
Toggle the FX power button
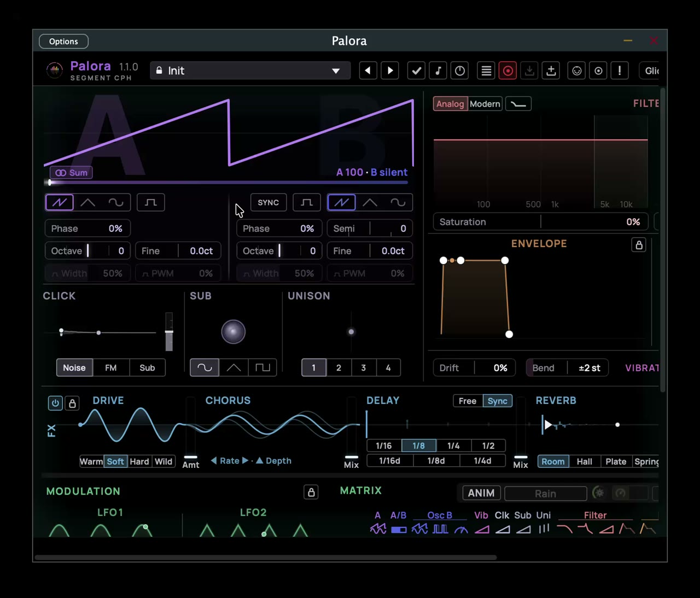pos(55,403)
